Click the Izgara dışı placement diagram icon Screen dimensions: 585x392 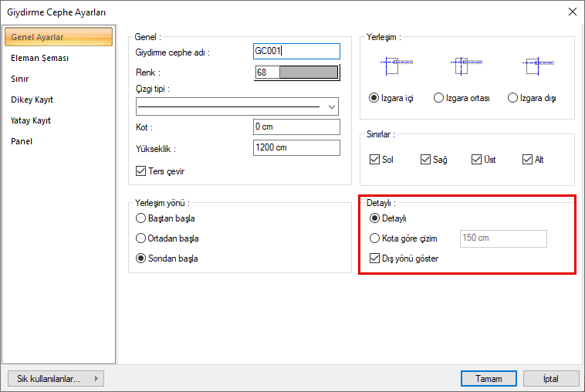[x=533, y=65]
